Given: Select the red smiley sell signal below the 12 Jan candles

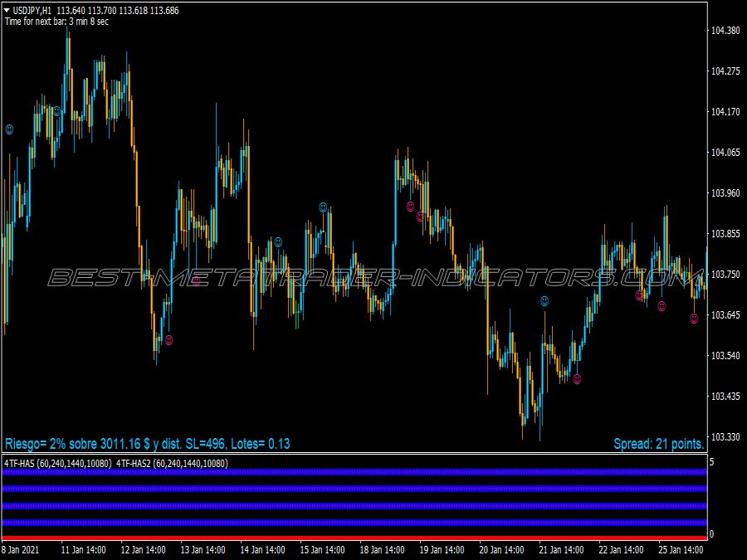Looking at the screenshot, I should (169, 338).
